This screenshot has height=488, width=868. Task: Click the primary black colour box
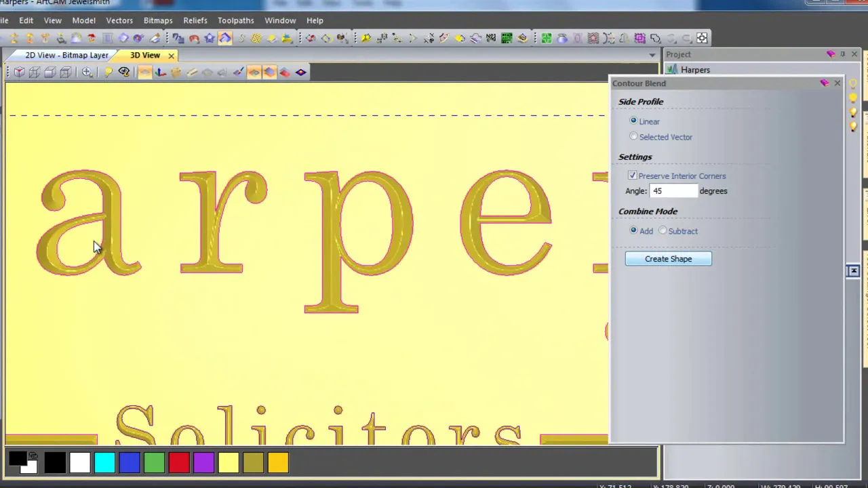18,458
